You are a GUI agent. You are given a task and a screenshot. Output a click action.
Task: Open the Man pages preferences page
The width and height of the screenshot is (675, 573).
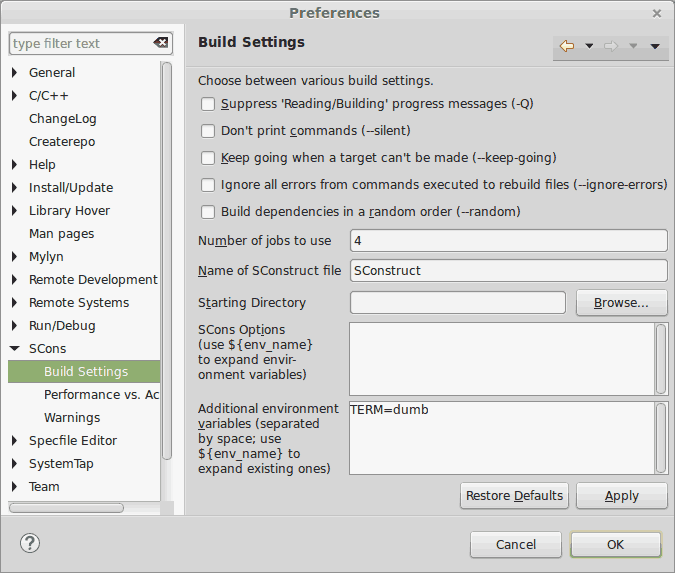pos(61,233)
